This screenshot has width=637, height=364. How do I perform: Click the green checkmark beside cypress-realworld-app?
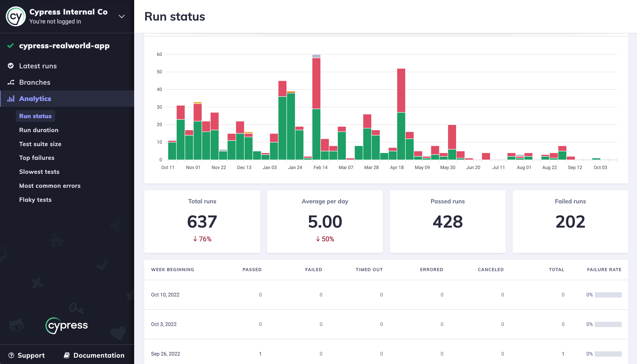pyautogui.click(x=11, y=46)
